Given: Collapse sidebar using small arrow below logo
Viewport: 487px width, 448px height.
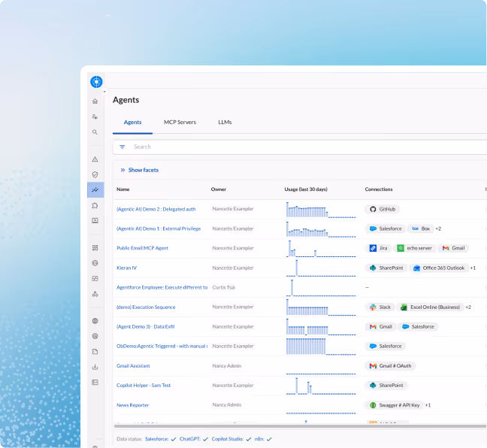Looking at the screenshot, I should pyautogui.click(x=104, y=92).
